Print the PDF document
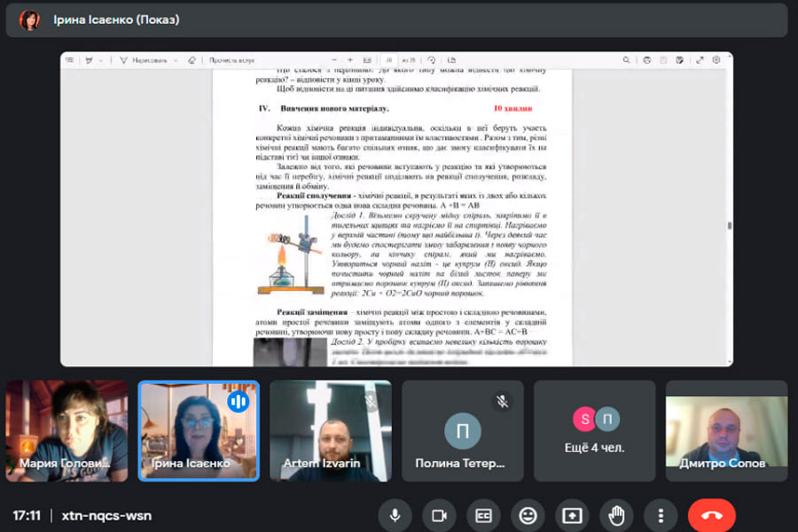The image size is (798, 532). [647, 60]
